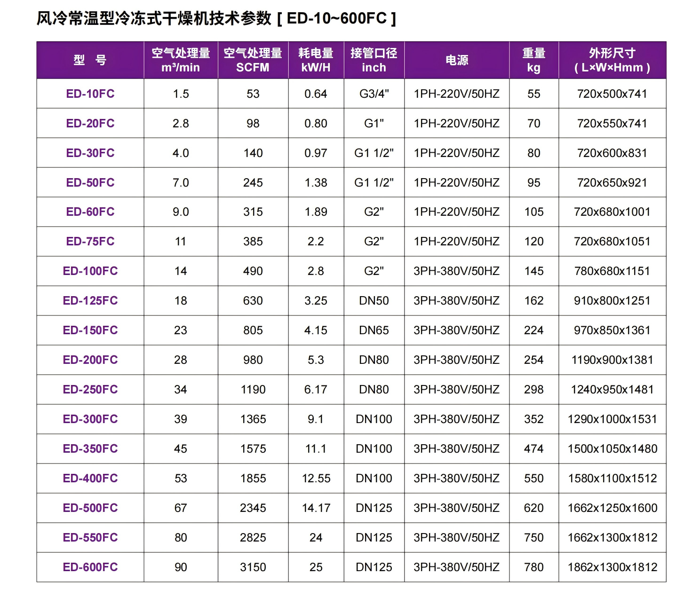Click the 型号 column header

coord(90,60)
